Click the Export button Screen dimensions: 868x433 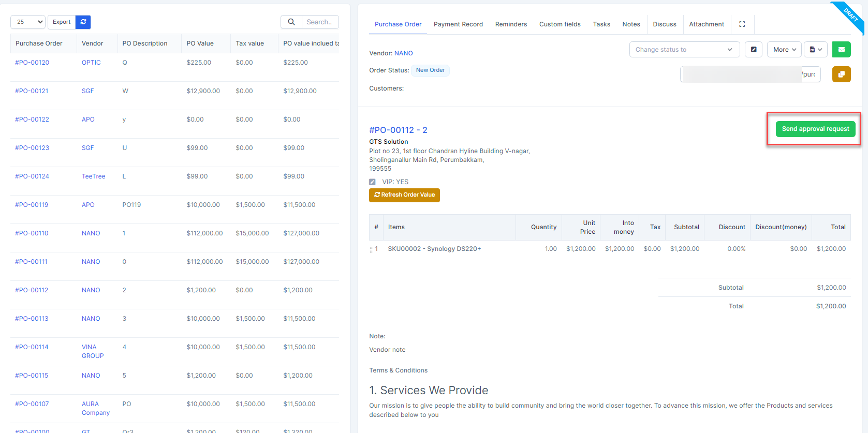pyautogui.click(x=62, y=22)
